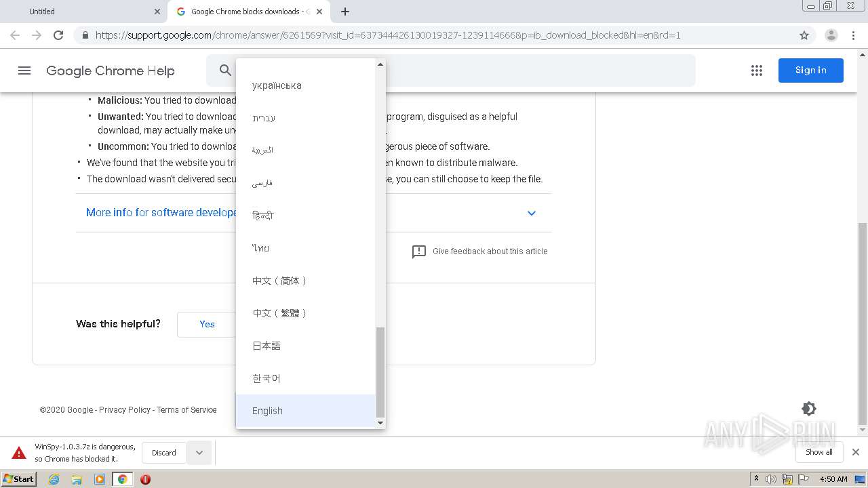Select Hebrew language option
Screen dimensions: 868x488
click(x=306, y=118)
